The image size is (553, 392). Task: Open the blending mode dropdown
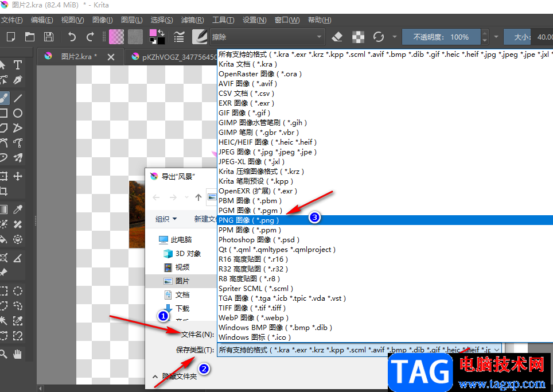pos(267,37)
